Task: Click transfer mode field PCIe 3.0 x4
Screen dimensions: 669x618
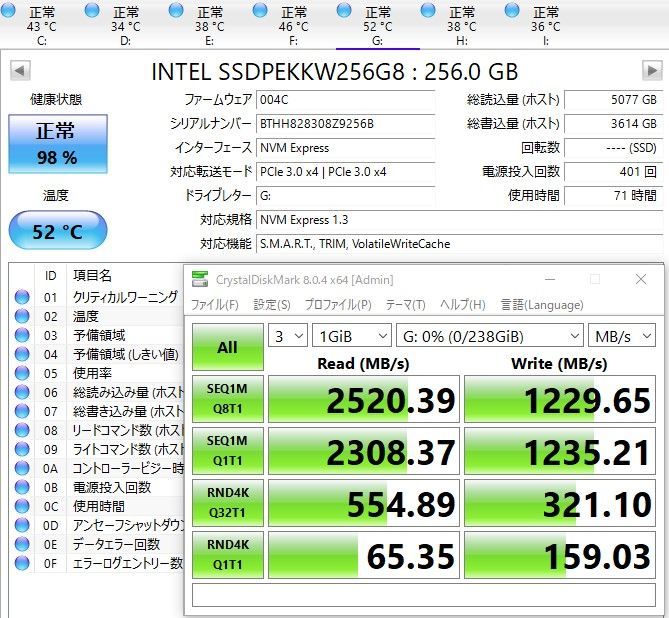Action: 345,172
